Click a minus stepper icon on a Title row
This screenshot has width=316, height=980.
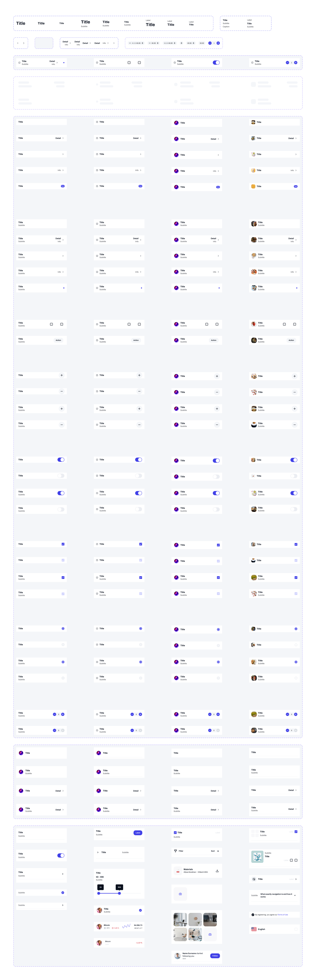pyautogui.click(x=61, y=391)
